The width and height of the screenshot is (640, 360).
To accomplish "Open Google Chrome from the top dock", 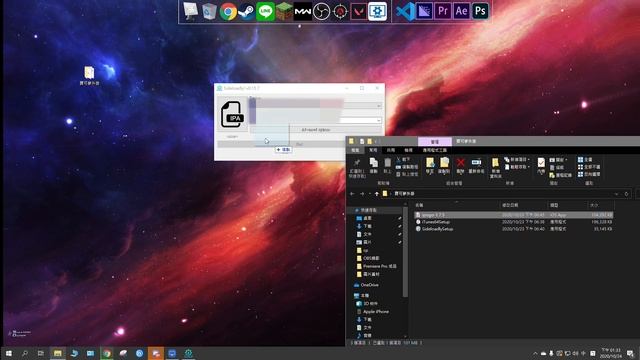I will [x=228, y=11].
